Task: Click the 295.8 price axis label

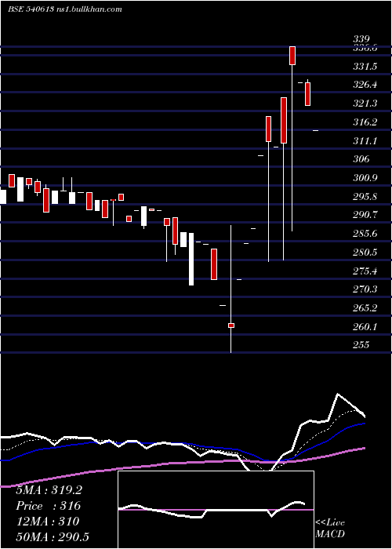Action: point(365,196)
